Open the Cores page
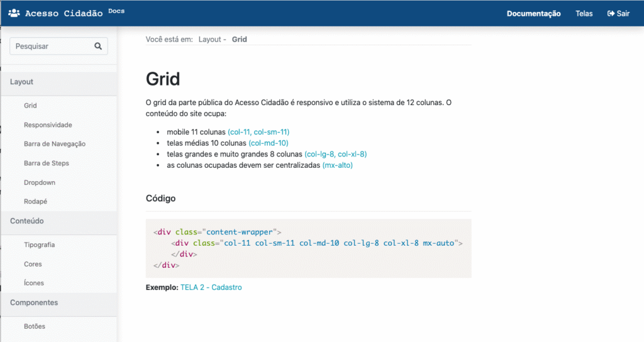Image resolution: width=644 pixels, height=342 pixels. [x=33, y=264]
